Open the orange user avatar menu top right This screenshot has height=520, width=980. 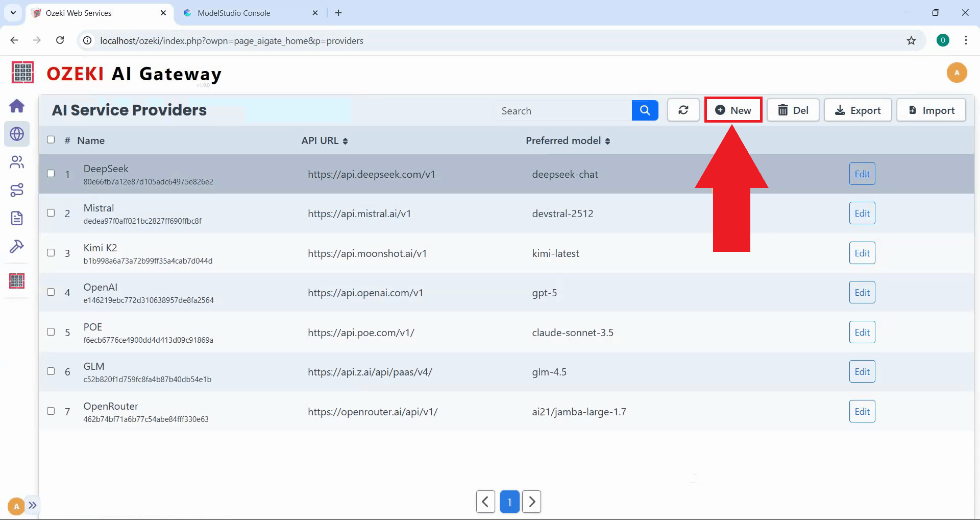(957, 73)
